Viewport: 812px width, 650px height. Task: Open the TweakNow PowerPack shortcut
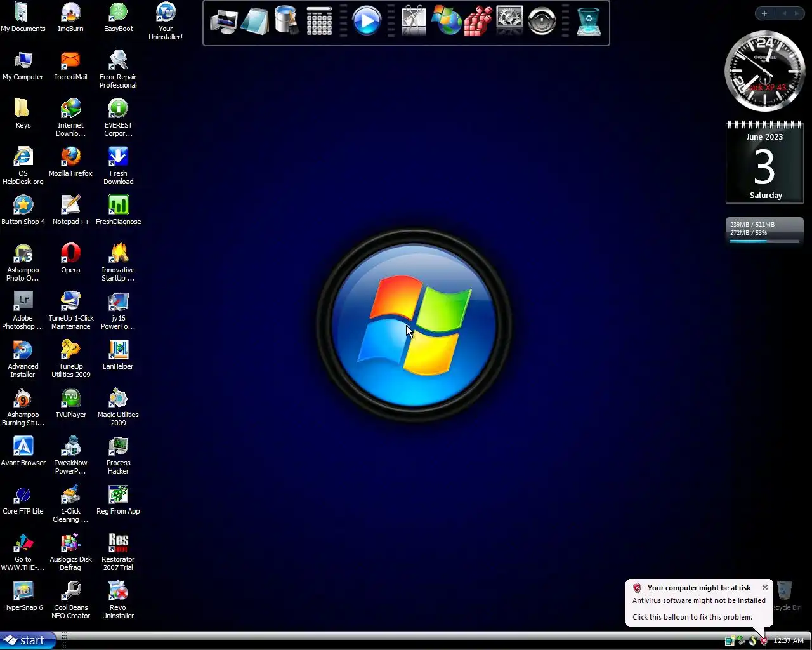[70, 456]
